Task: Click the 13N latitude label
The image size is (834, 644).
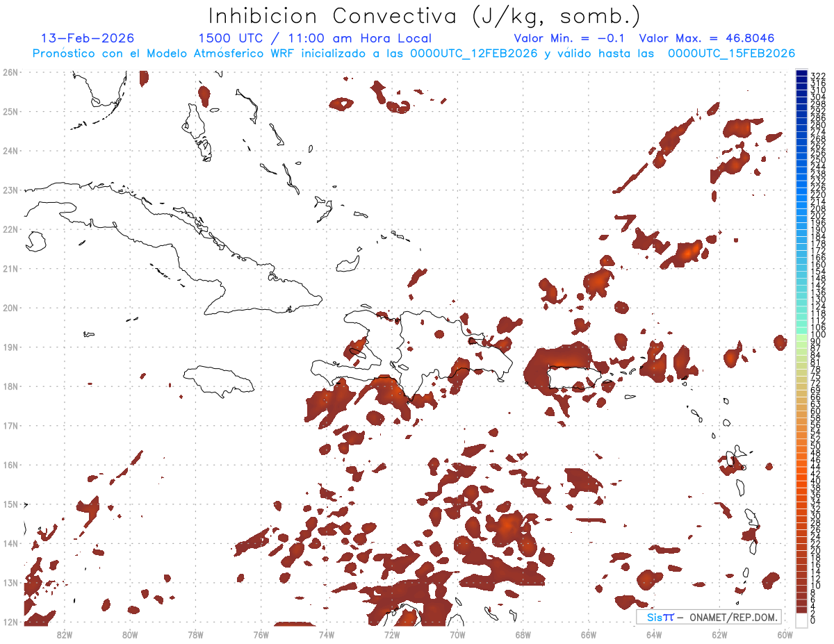Action: click(x=10, y=583)
